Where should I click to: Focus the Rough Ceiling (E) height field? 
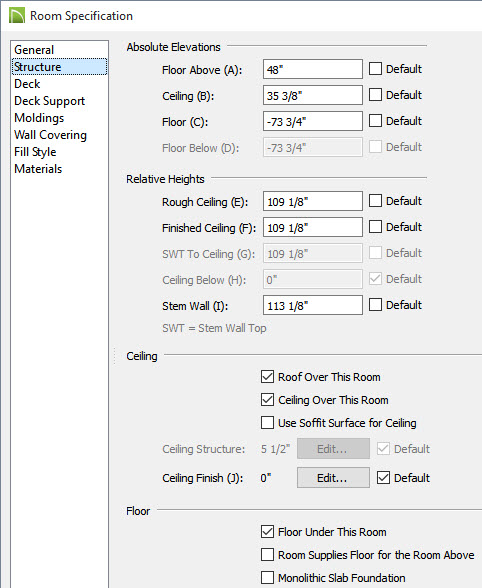pyautogui.click(x=313, y=201)
